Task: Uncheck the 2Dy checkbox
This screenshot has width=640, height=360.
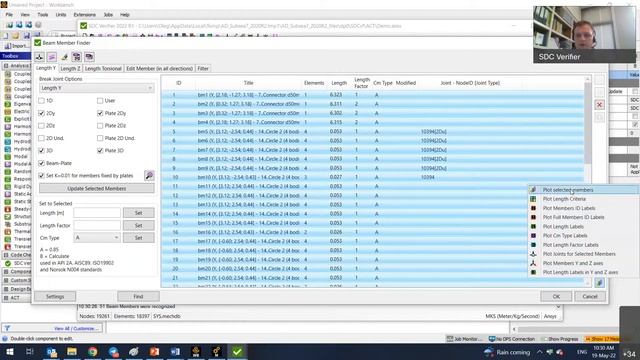Action: click(41, 113)
